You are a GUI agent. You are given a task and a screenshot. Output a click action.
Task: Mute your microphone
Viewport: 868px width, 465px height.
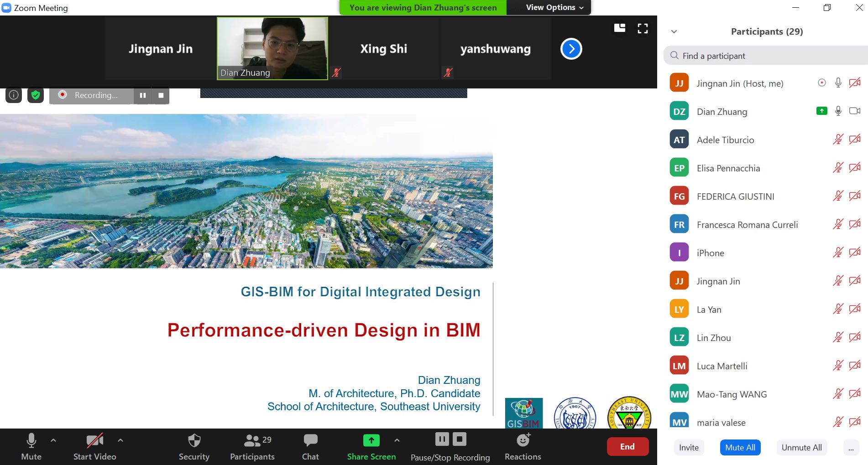click(31, 441)
